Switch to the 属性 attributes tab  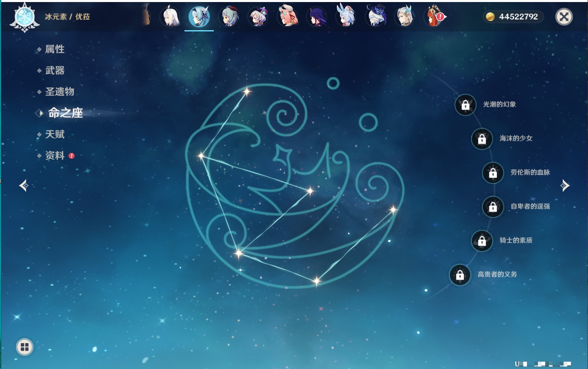click(x=55, y=49)
